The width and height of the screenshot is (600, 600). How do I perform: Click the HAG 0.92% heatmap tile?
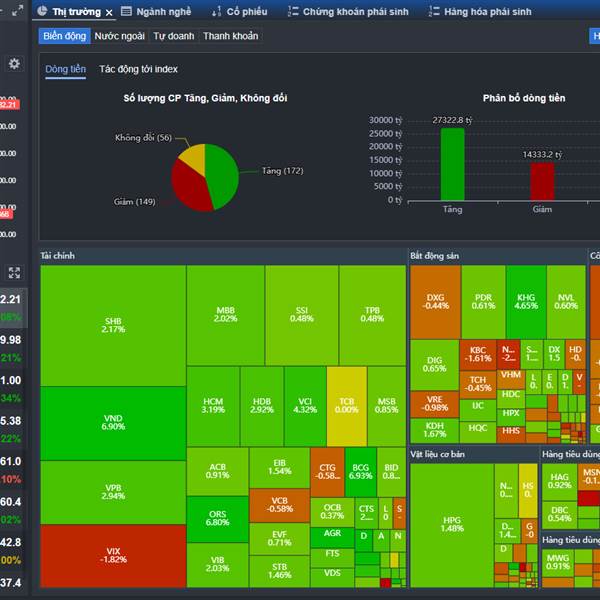click(x=559, y=482)
